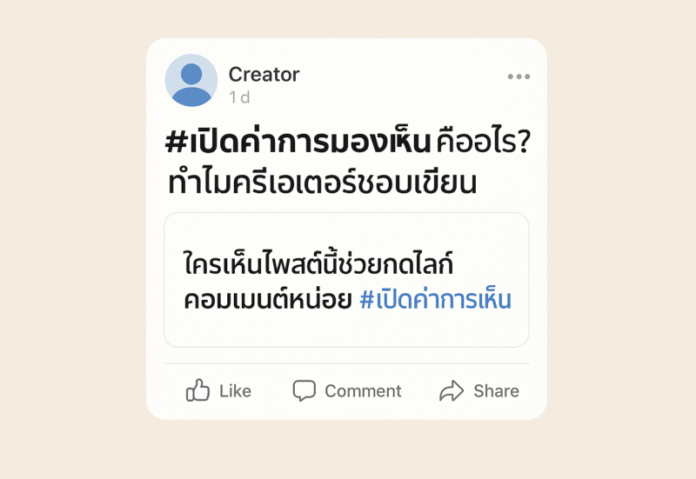This screenshot has width=696, height=479.
Task: Open the three-dot post options menu
Action: (518, 77)
